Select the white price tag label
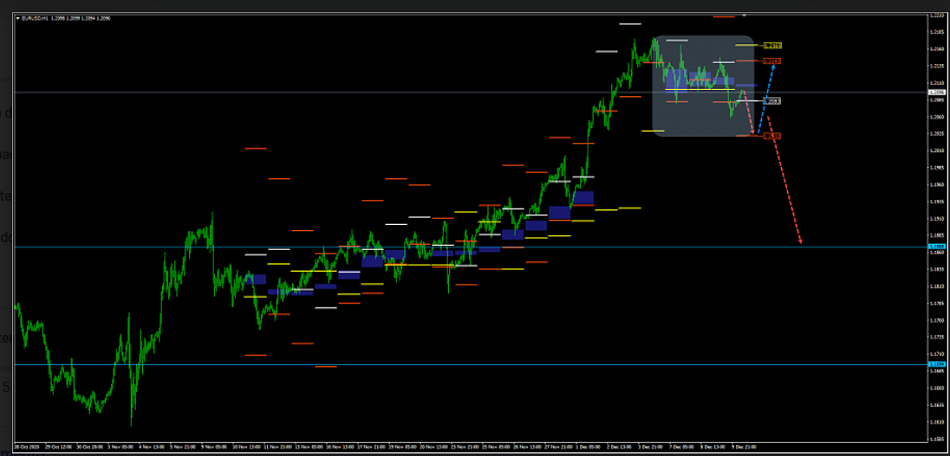 click(x=772, y=101)
